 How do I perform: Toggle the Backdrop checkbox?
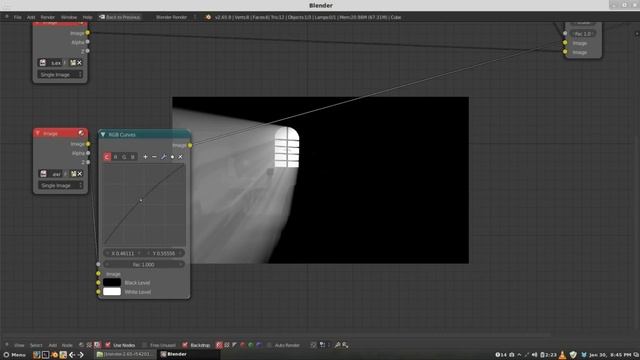click(x=185, y=345)
